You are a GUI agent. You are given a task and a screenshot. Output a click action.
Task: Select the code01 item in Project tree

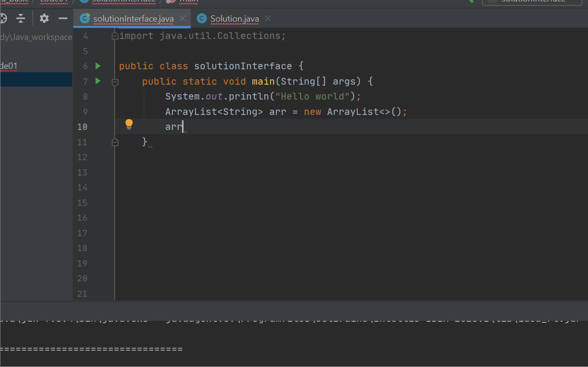[9, 66]
